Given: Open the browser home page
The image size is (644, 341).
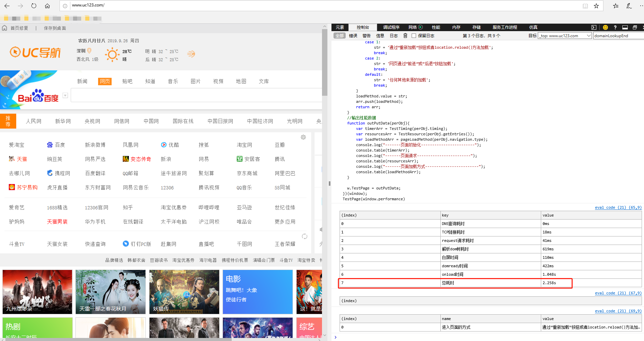Looking at the screenshot, I should 47,6.
